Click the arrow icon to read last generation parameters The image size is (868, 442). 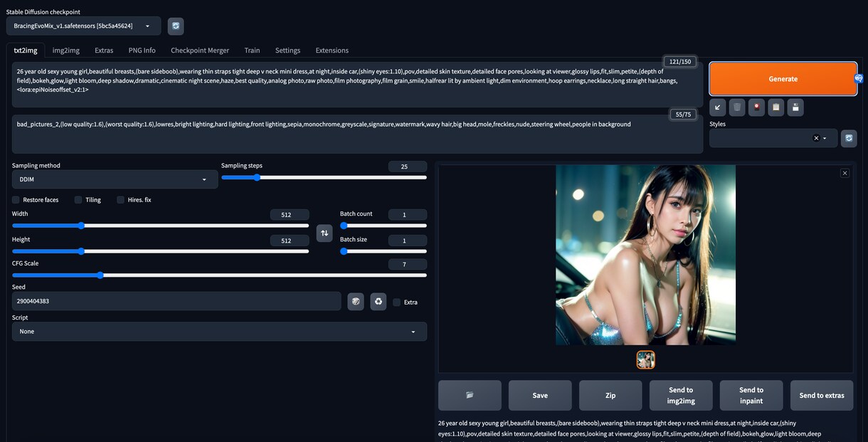[x=718, y=107]
